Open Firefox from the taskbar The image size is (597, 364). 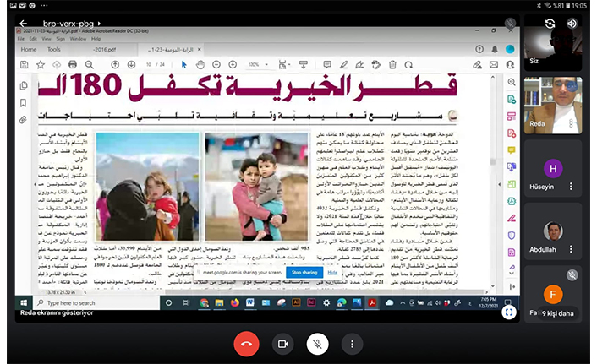tap(234, 302)
